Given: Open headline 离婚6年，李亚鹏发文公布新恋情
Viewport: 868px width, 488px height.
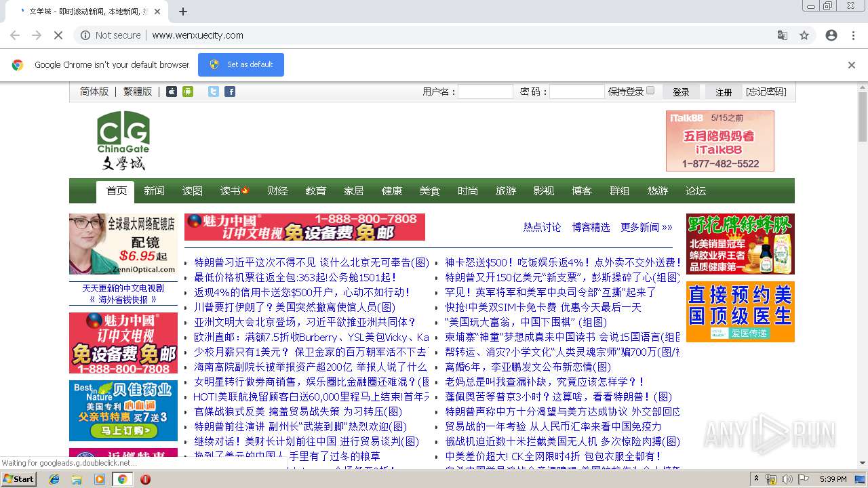Looking at the screenshot, I should (x=528, y=367).
